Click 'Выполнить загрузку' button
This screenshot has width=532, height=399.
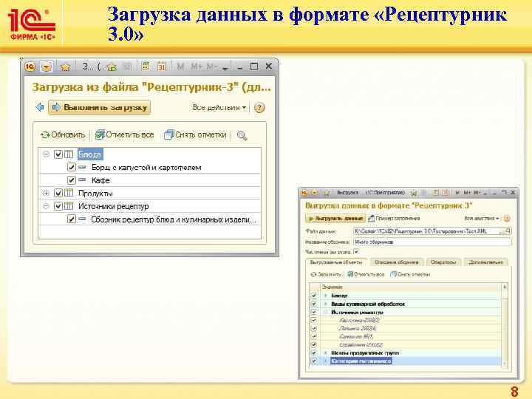coord(100,107)
